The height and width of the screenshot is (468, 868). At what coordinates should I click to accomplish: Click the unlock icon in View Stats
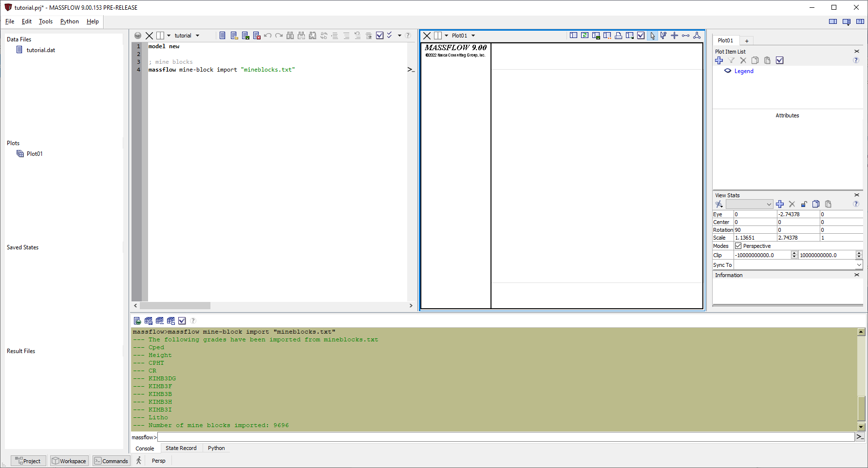click(804, 204)
